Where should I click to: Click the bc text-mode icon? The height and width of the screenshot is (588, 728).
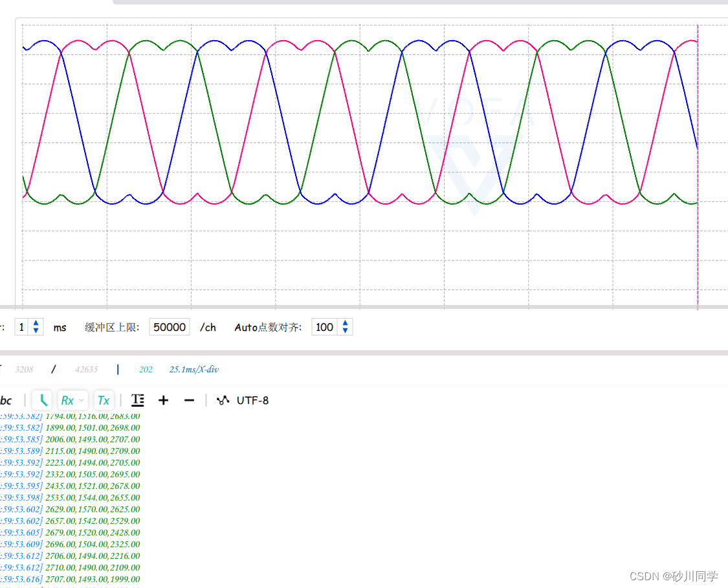pos(6,400)
